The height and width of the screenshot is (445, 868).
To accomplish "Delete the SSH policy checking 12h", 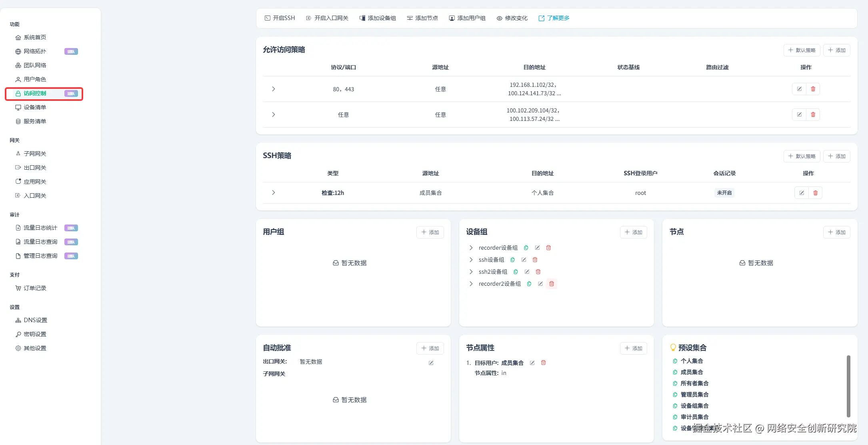I will (x=815, y=193).
